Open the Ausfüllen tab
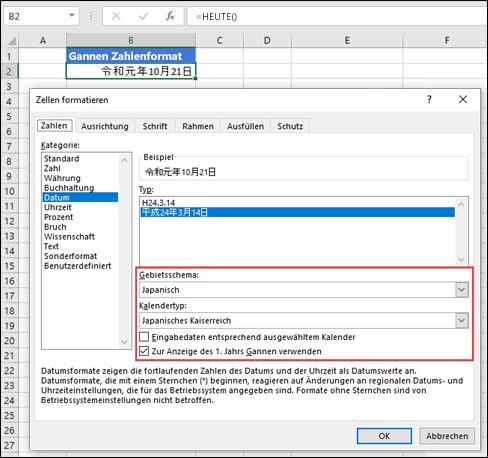488x458 pixels. pyautogui.click(x=245, y=126)
